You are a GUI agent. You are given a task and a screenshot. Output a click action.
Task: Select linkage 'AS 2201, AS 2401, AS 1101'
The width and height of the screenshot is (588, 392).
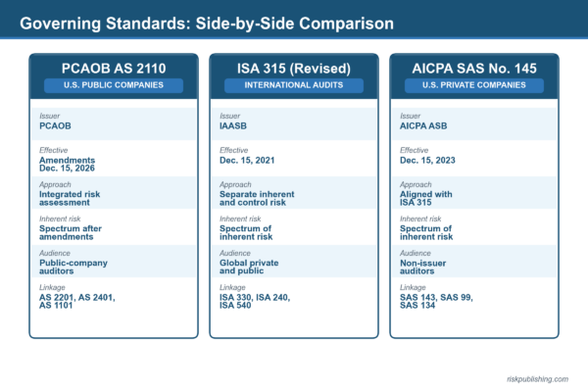coord(77,301)
